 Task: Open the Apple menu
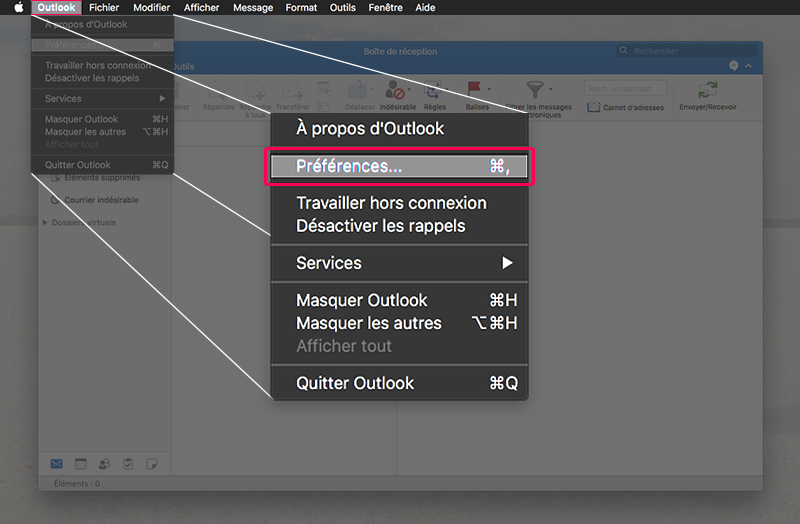tap(19, 7)
